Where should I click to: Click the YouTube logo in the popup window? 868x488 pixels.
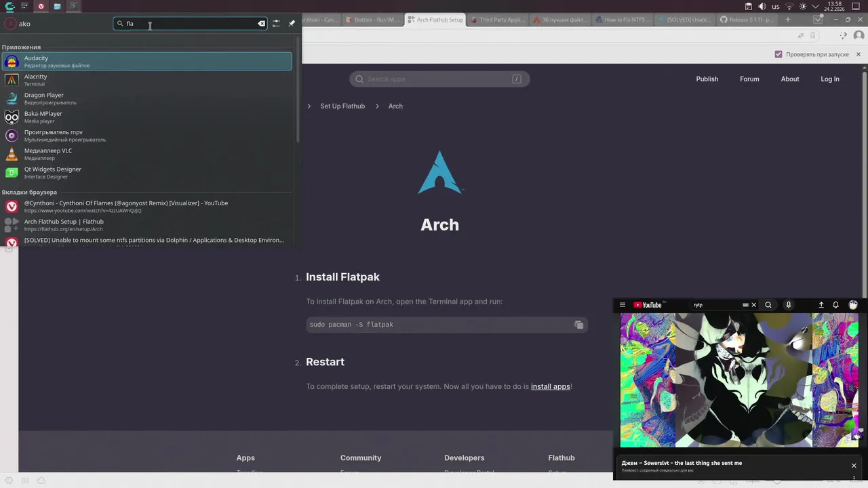[648, 305]
